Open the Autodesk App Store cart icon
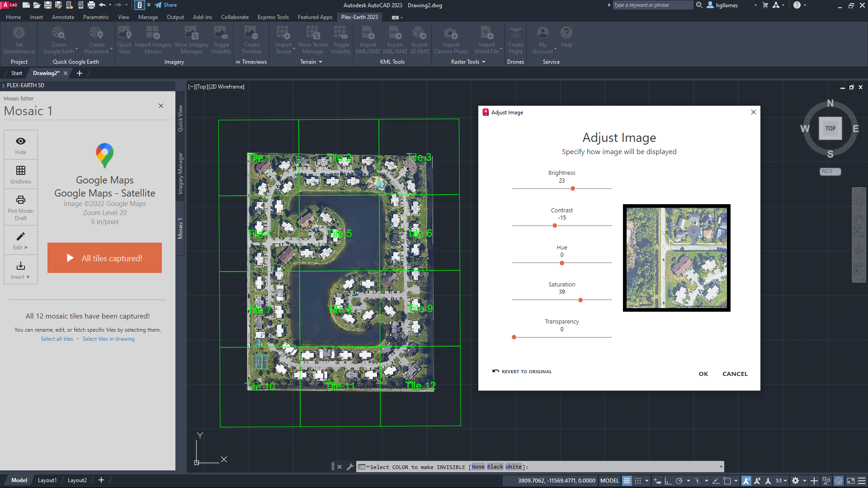This screenshot has height=488, width=868. tap(765, 5)
